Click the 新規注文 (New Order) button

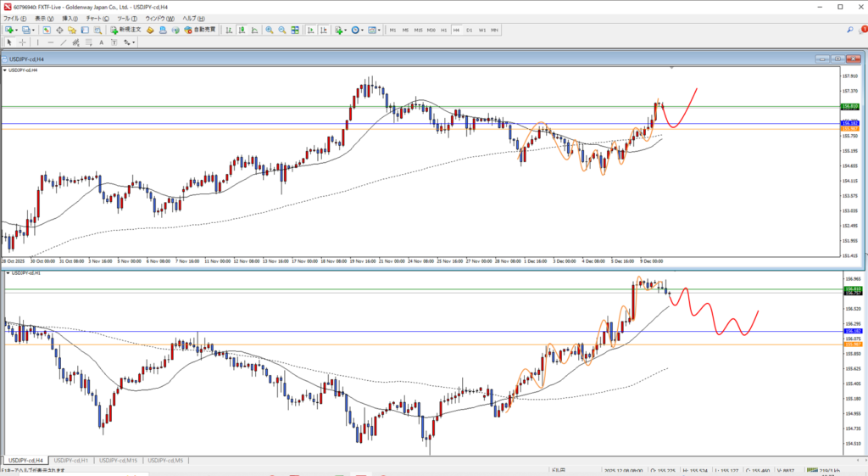[x=126, y=30]
